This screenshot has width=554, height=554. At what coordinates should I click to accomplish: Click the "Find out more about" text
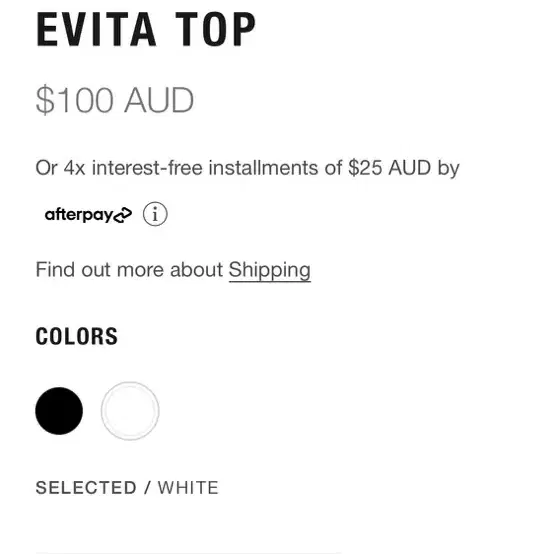click(x=129, y=270)
